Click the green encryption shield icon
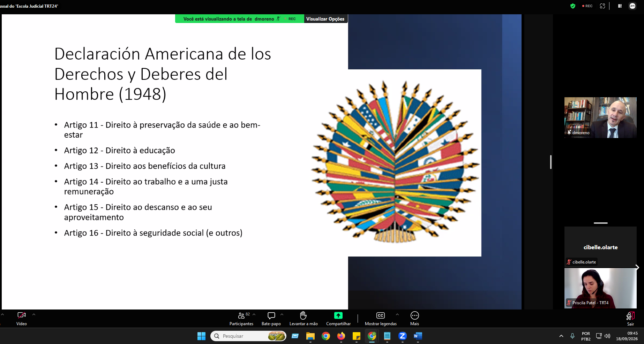Viewport: 644px width, 344px height. tap(572, 6)
